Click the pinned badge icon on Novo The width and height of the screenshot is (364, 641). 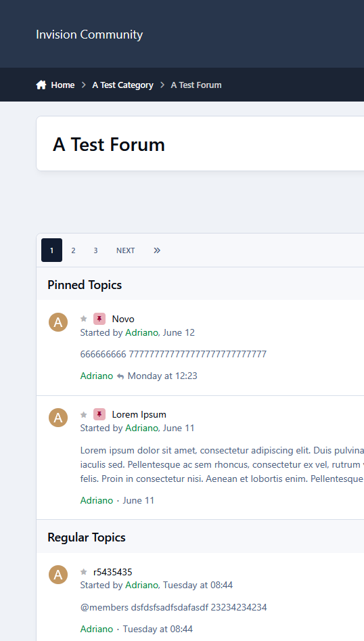(x=99, y=319)
